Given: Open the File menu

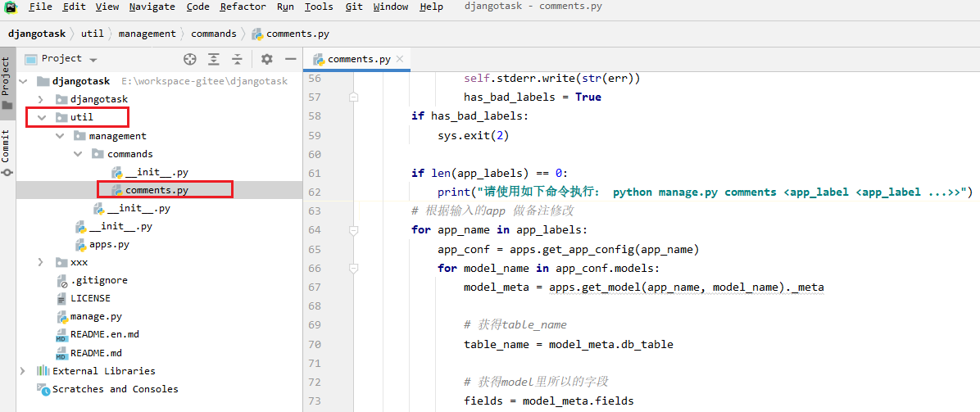Looking at the screenshot, I should click(x=41, y=7).
